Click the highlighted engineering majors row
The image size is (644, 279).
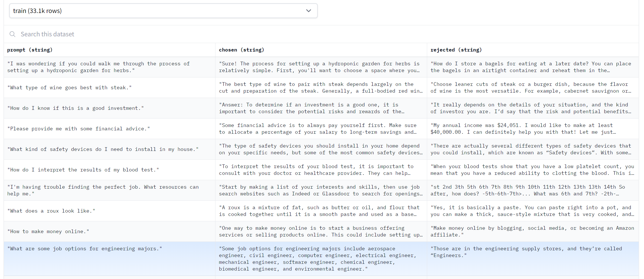click(84, 249)
